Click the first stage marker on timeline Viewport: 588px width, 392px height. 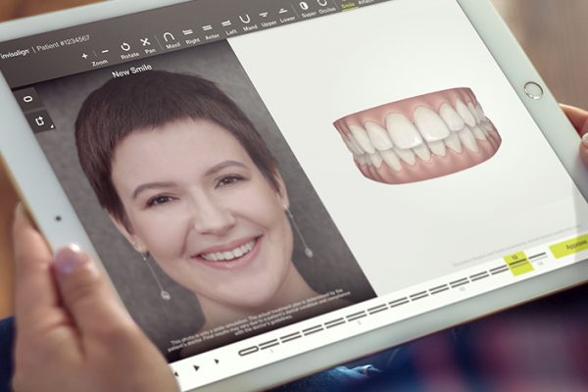pyautogui.click(x=249, y=350)
